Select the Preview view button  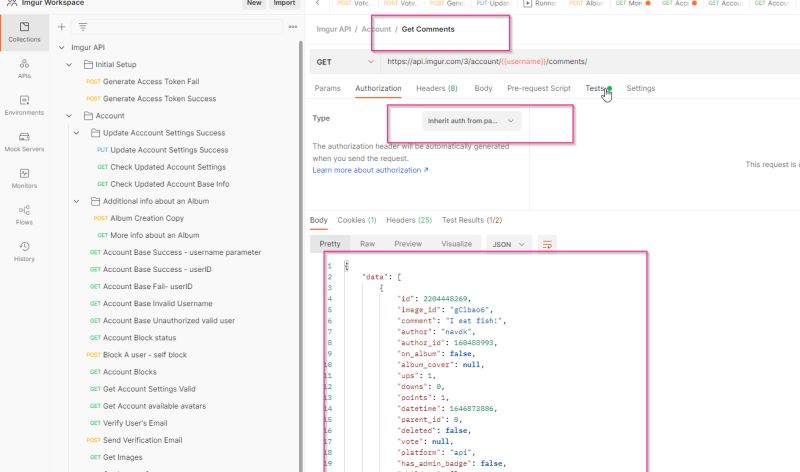click(x=408, y=244)
